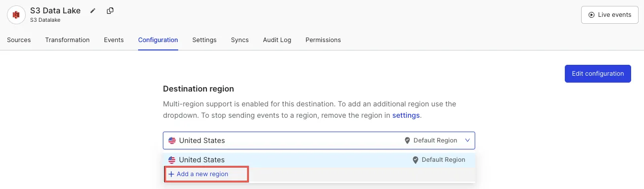Image resolution: width=644 pixels, height=189 pixels.
Task: Click the play icon in Live events
Action: [x=592, y=15]
